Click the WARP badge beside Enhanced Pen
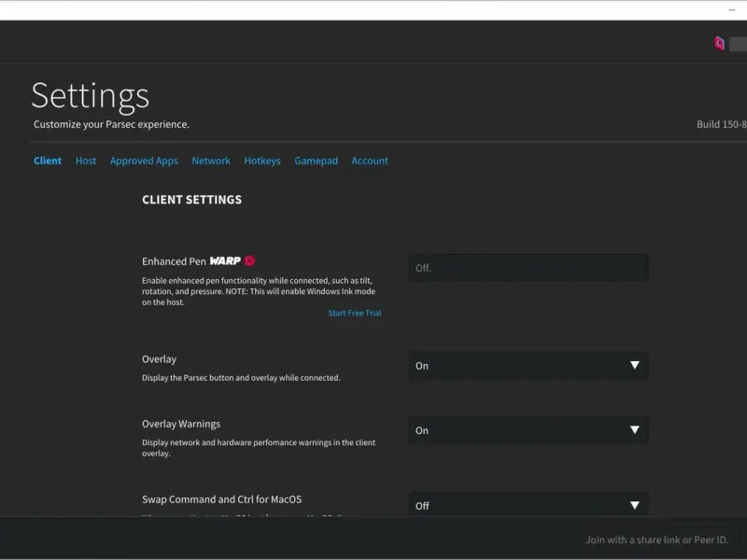Screen dimensions: 747x560 tap(225, 261)
